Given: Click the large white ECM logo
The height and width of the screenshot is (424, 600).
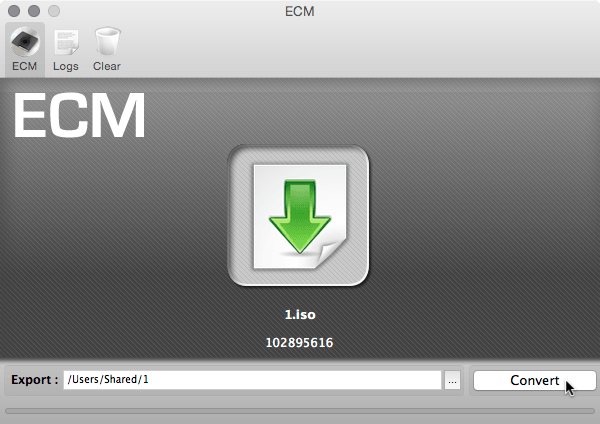Looking at the screenshot, I should pyautogui.click(x=79, y=115).
